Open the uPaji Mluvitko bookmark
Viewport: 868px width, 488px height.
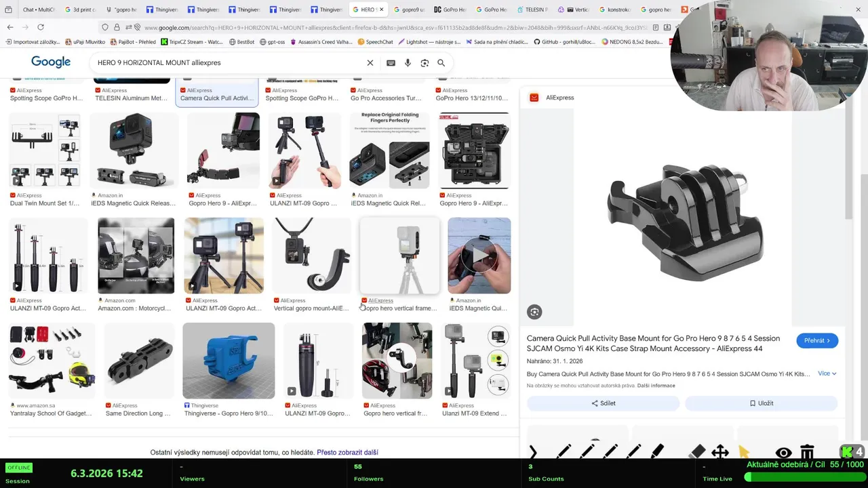coord(85,42)
